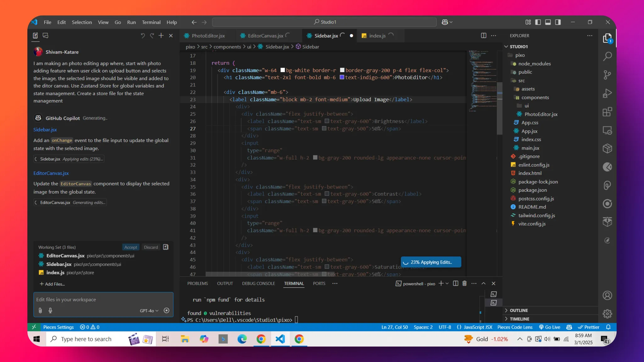Kill terminal with the trash icon

pos(464,283)
